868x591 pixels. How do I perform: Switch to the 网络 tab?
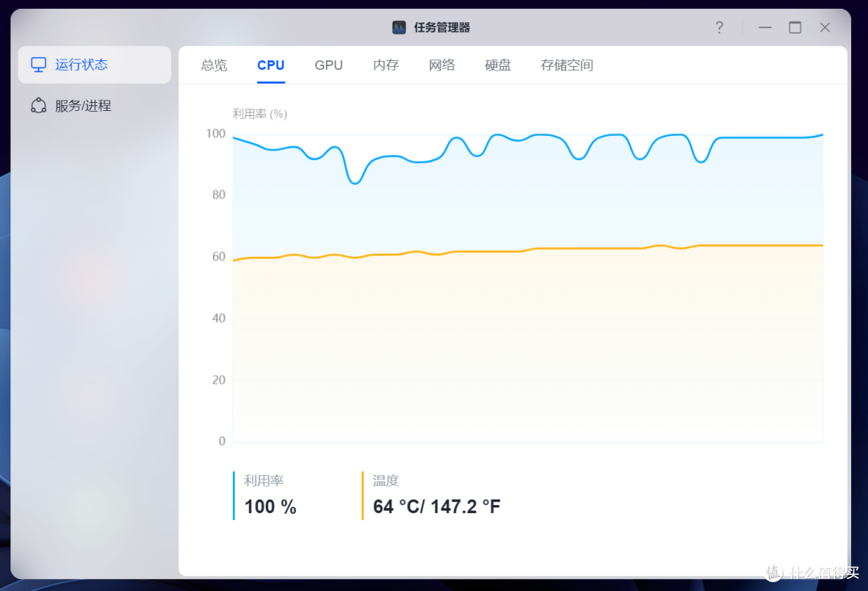click(x=442, y=65)
